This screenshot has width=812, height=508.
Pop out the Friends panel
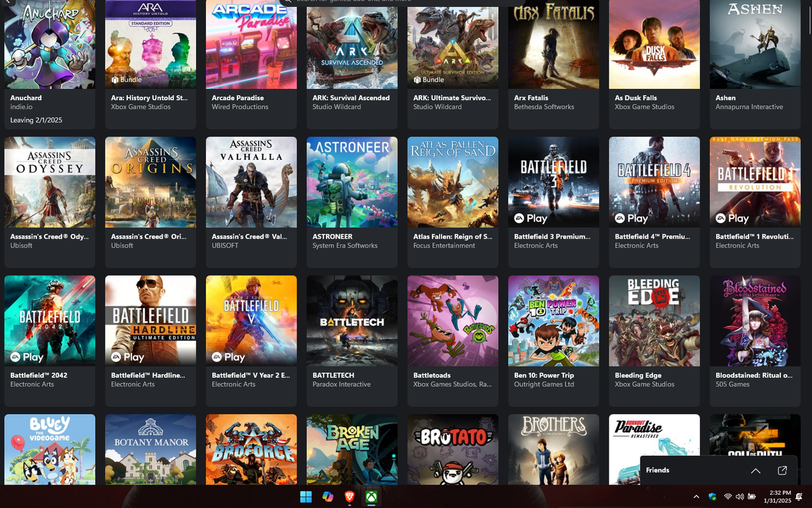782,471
